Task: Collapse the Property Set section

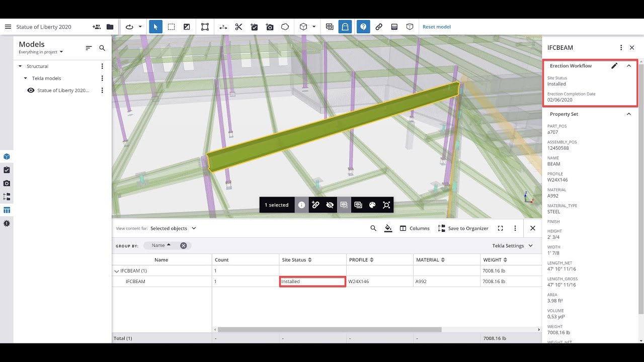Action: point(629,114)
